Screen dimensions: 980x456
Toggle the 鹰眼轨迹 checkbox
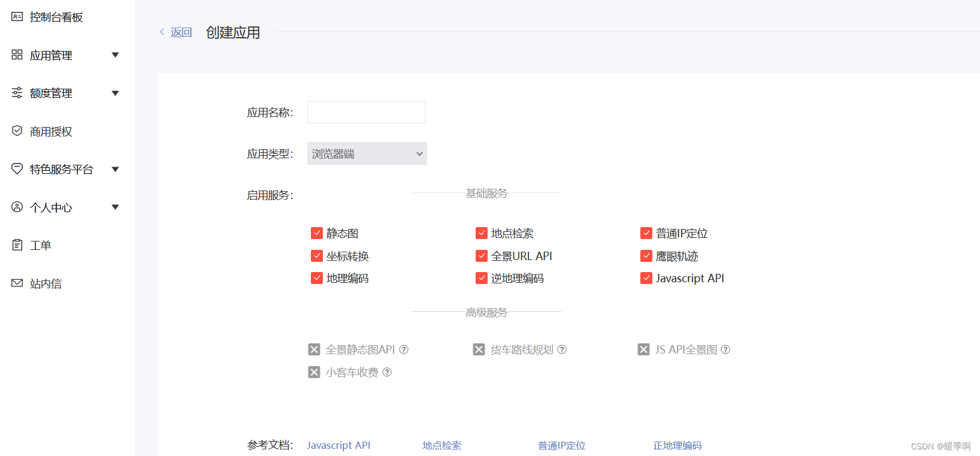click(646, 256)
